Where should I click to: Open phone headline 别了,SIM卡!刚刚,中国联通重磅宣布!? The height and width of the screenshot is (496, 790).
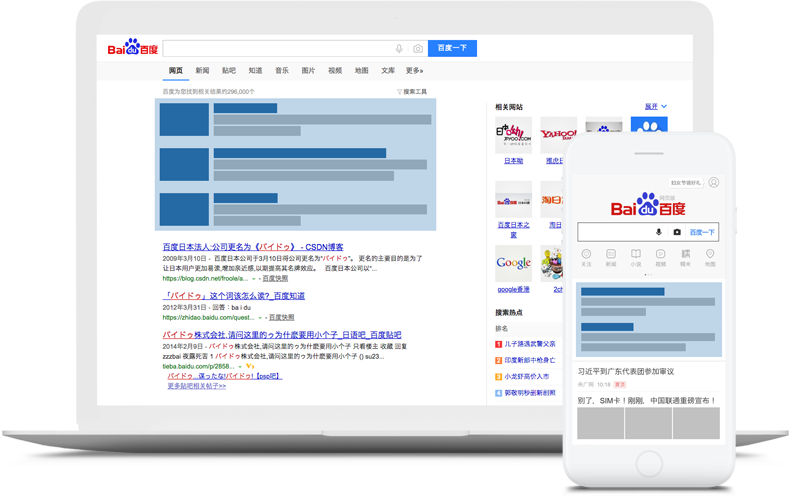647,401
